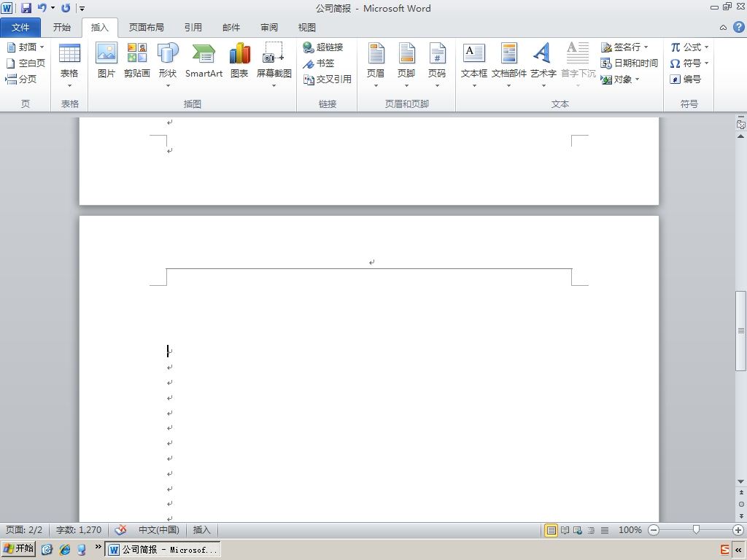Click the 公司简报 Word taskbar button
The width and height of the screenshot is (747, 560).
click(163, 550)
